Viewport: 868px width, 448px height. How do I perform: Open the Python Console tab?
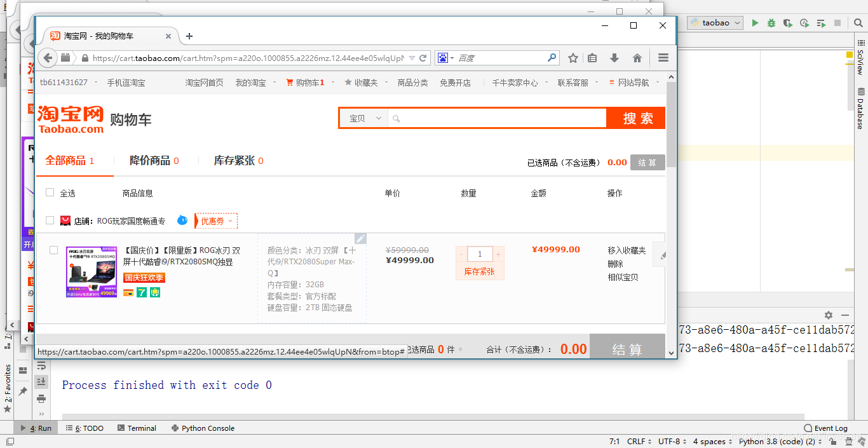203,428
